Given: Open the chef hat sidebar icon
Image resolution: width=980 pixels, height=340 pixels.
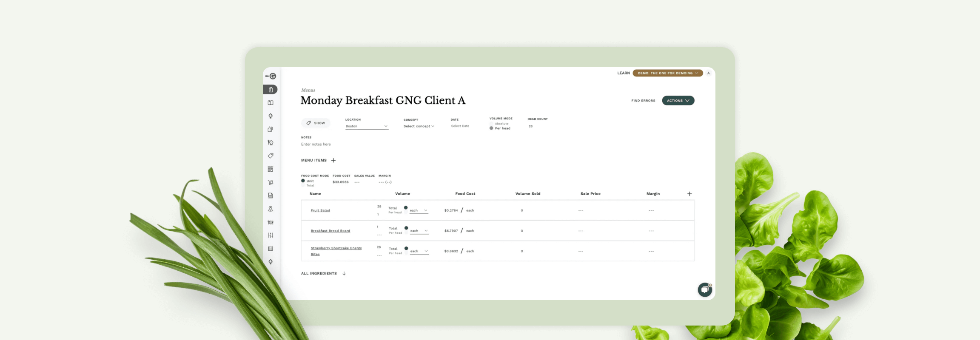Looking at the screenshot, I should 271,142.
